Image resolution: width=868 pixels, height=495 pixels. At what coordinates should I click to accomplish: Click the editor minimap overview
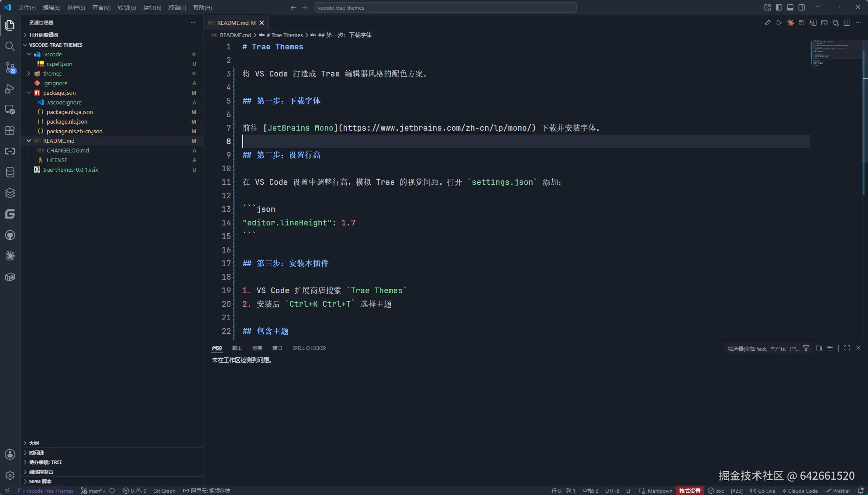tap(836, 53)
